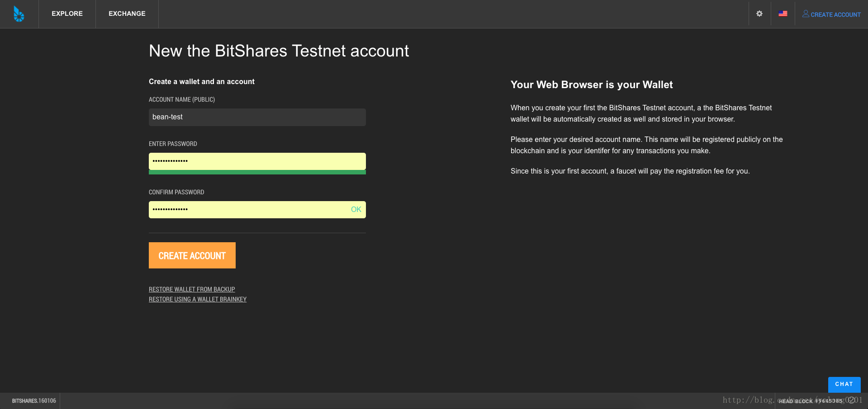Click the 'Create a wallet and an account' text
Image resolution: width=868 pixels, height=409 pixels.
coord(202,81)
